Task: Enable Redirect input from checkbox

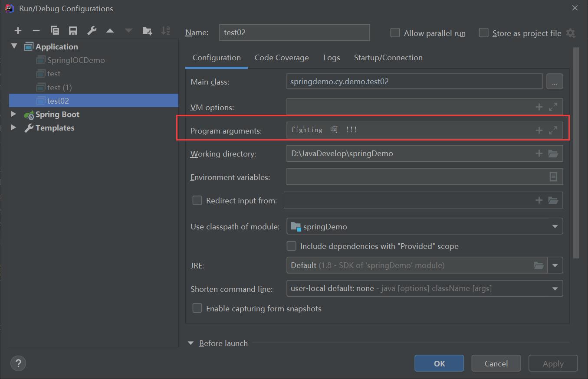Action: (x=197, y=200)
